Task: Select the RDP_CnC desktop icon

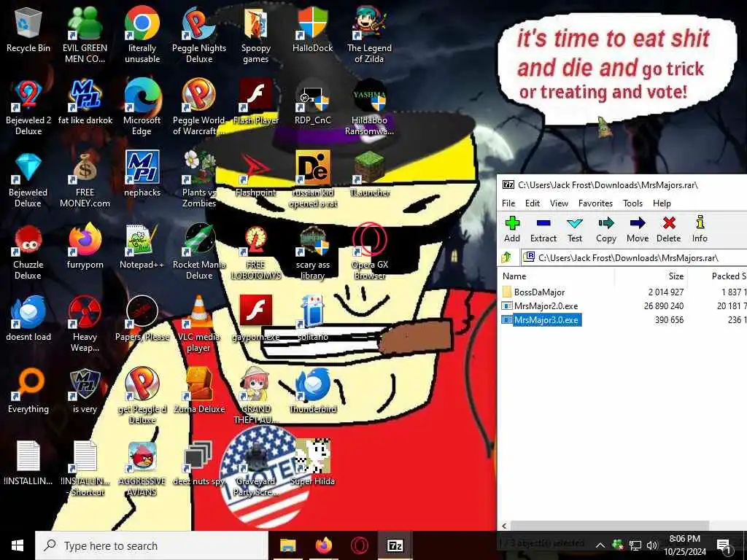Action: point(312,102)
